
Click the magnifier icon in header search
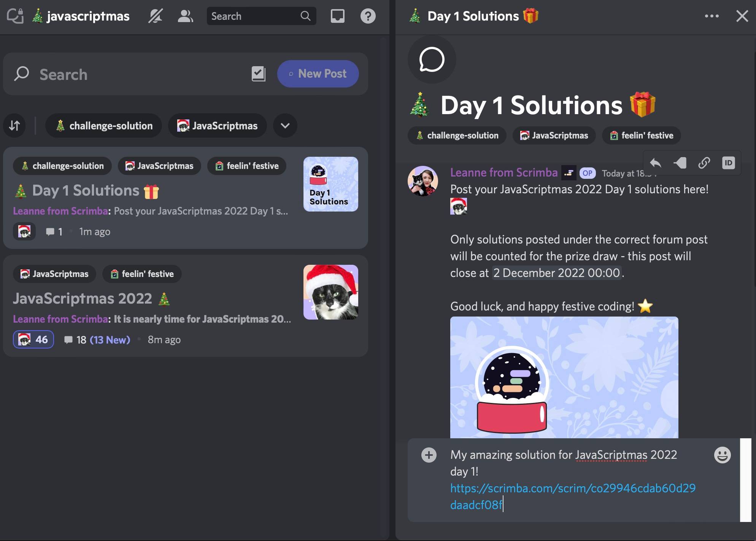click(305, 16)
